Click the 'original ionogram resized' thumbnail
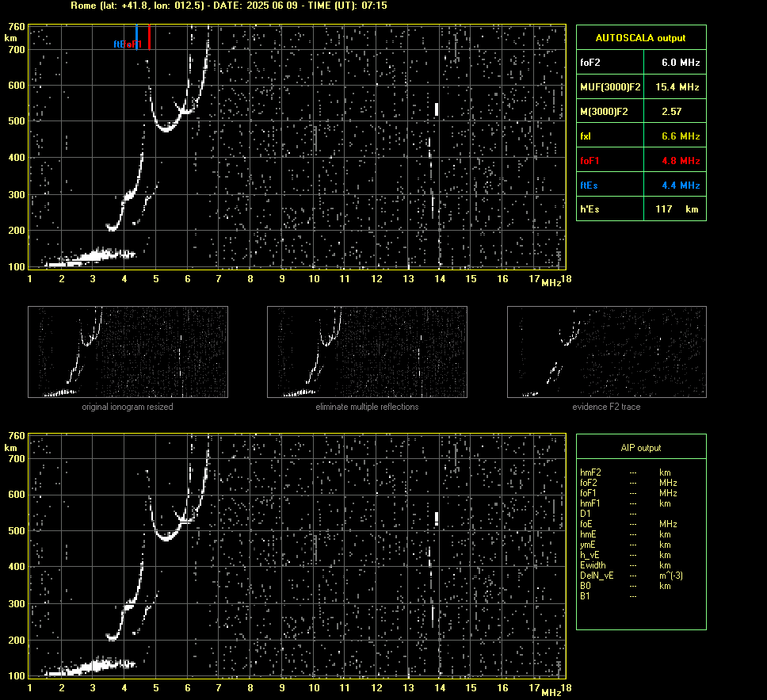 point(128,352)
